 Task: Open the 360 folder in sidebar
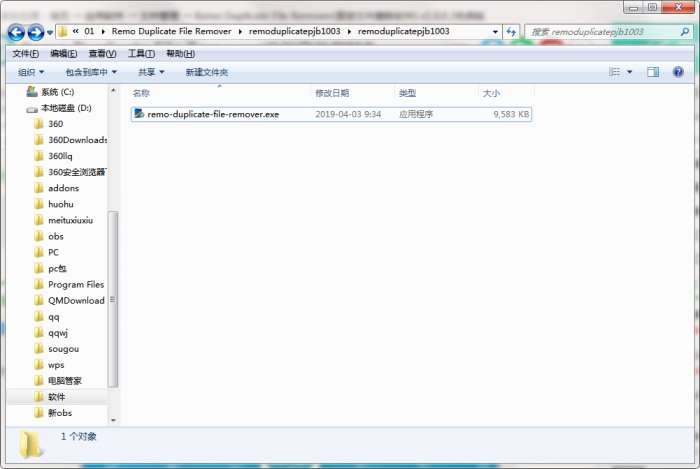[x=55, y=124]
